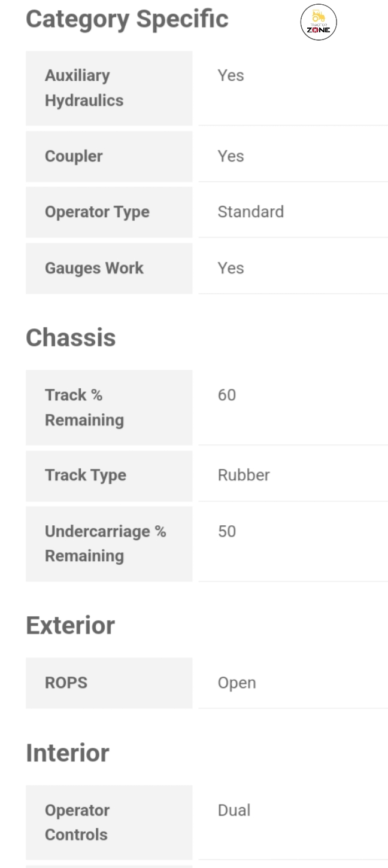Click the Yes value beside Coupler
The height and width of the screenshot is (868, 388).
coord(231,156)
